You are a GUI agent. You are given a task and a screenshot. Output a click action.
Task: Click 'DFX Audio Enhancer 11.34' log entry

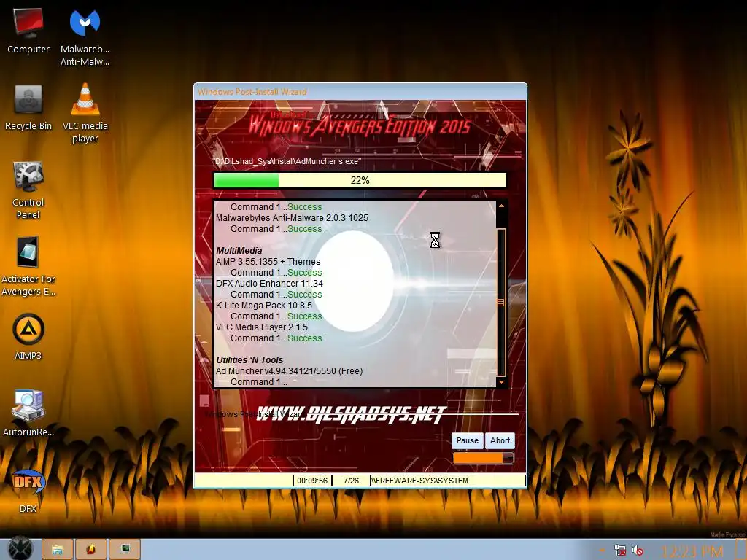269,284
